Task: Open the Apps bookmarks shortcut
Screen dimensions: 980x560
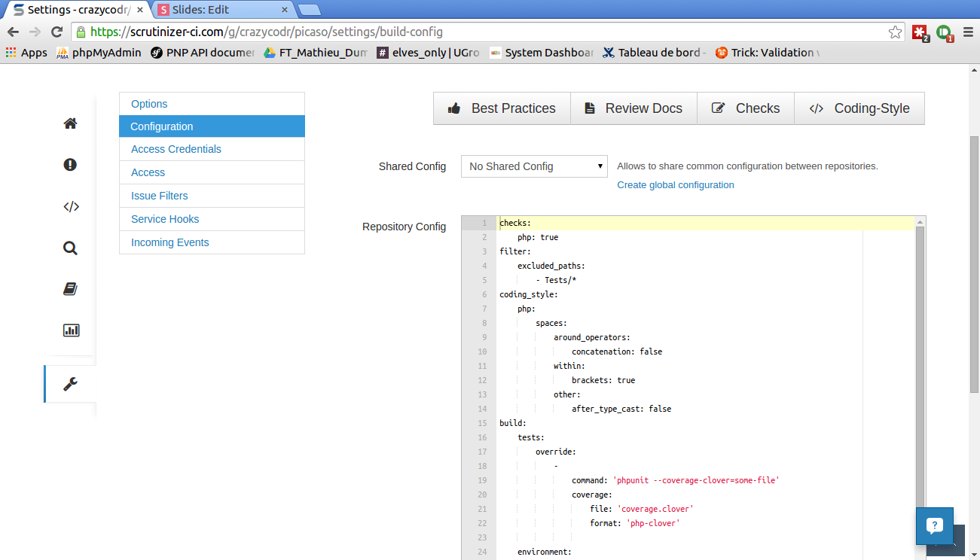Action: [x=26, y=53]
